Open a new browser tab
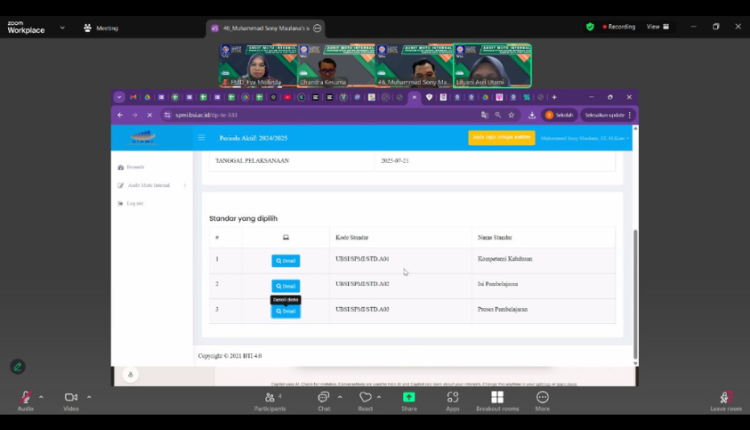750x430 pixels. 554,97
